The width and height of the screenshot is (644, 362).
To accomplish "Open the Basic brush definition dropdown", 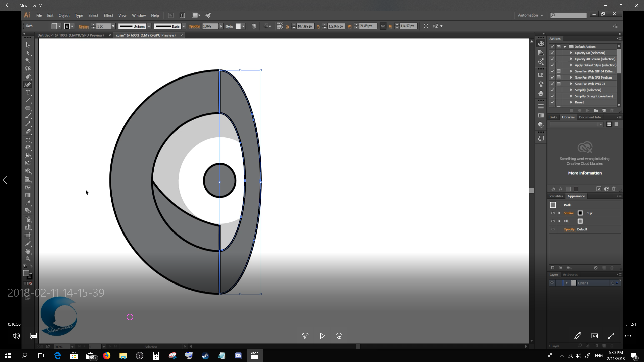I will click(x=184, y=26).
